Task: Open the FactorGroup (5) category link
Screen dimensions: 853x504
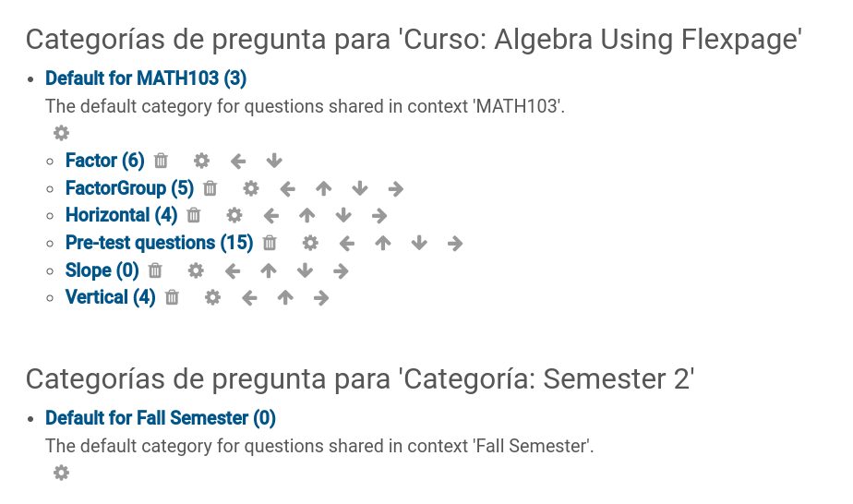Action: [x=129, y=188]
